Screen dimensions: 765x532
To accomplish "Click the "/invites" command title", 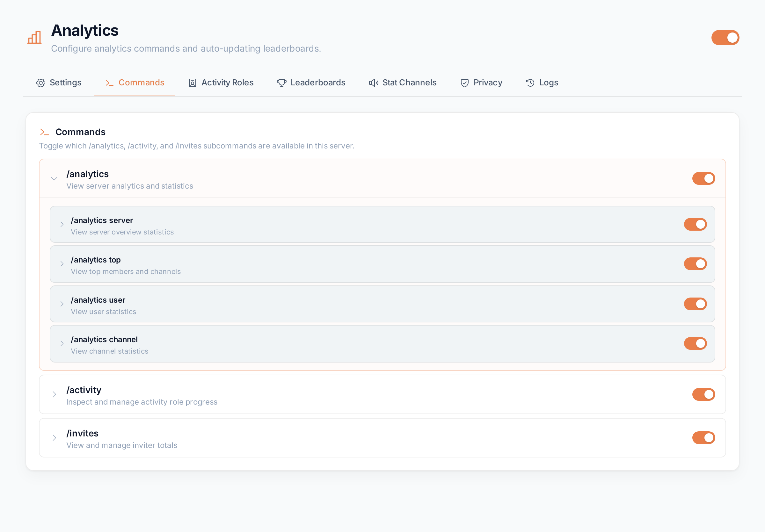I will [83, 433].
